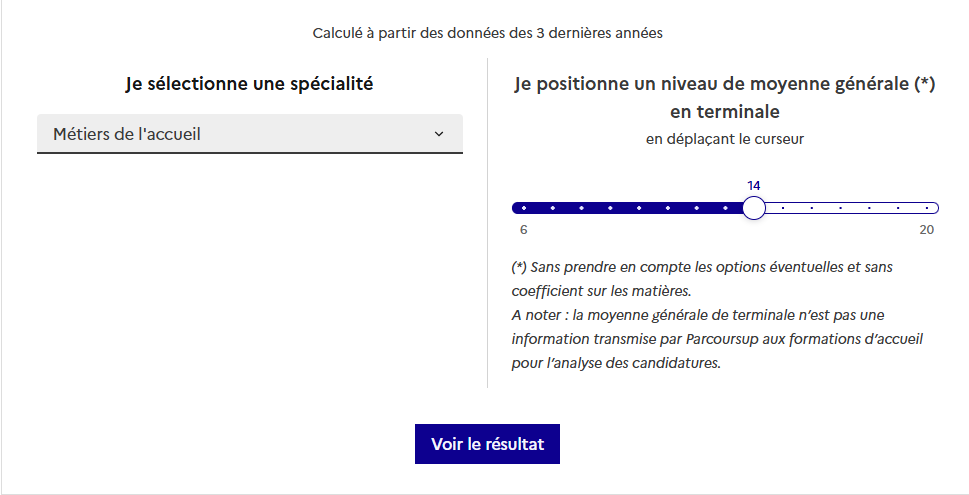Click the "14" value label above the slider

(754, 185)
